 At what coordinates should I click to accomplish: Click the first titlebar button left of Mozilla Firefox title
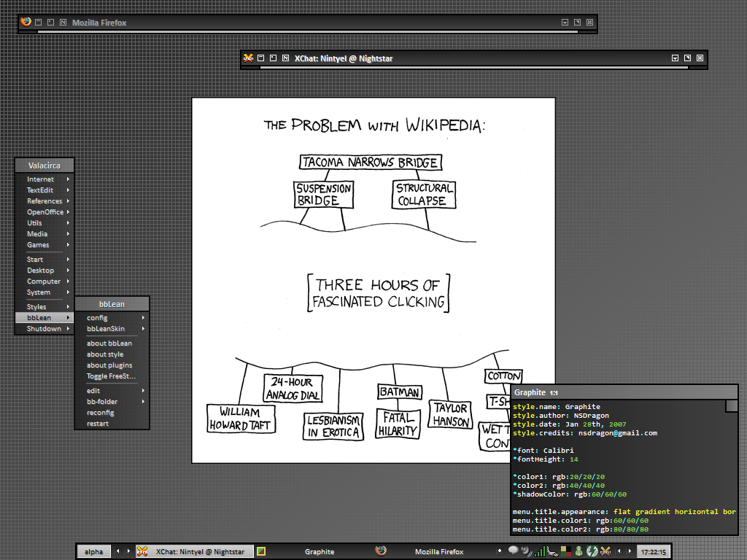pyautogui.click(x=39, y=23)
